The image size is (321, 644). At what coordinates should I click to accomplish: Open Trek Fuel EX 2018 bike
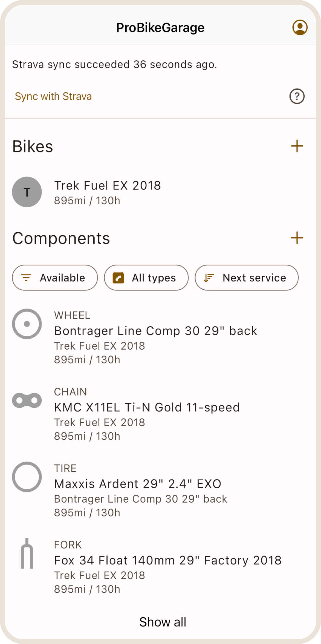click(x=107, y=186)
